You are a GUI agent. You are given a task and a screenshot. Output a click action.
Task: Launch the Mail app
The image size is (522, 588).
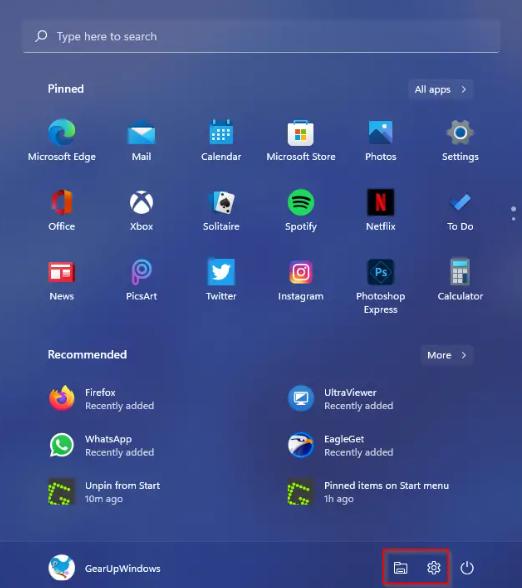(141, 141)
